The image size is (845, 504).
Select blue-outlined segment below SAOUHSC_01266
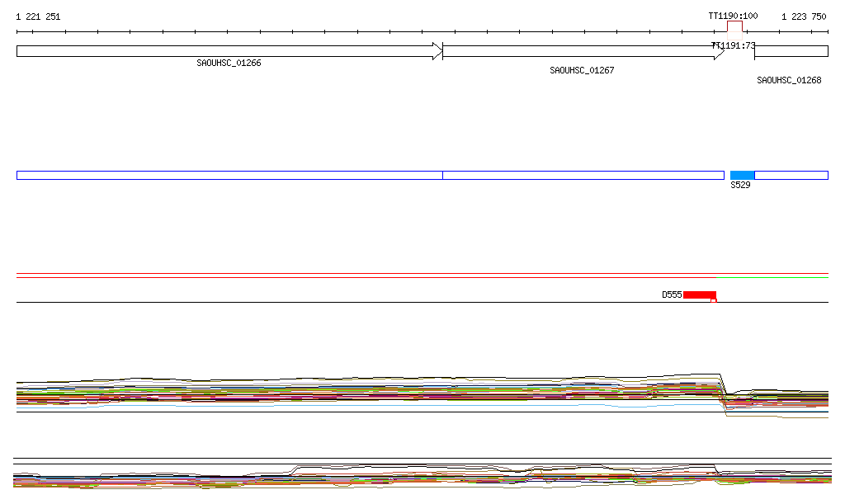coord(229,175)
